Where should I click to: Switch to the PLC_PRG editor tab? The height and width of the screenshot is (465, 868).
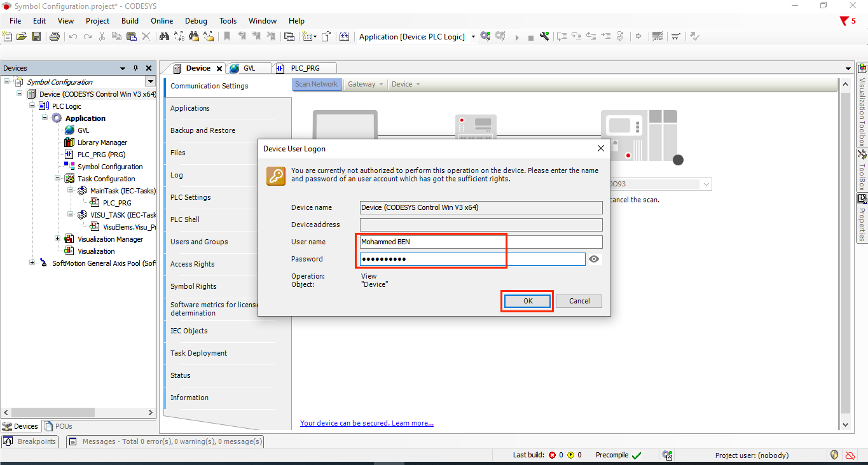(304, 68)
